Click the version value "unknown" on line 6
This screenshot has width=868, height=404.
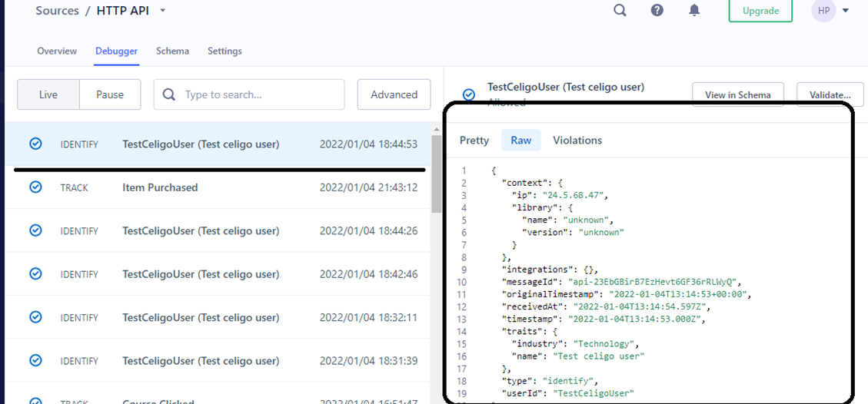click(x=601, y=232)
